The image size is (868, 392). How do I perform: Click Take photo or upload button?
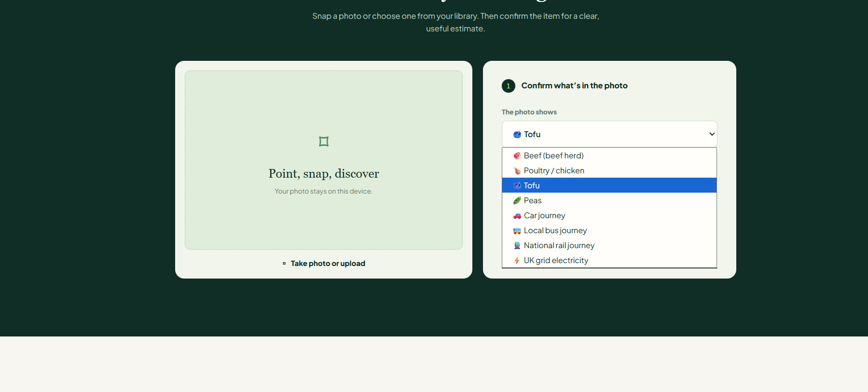324,263
